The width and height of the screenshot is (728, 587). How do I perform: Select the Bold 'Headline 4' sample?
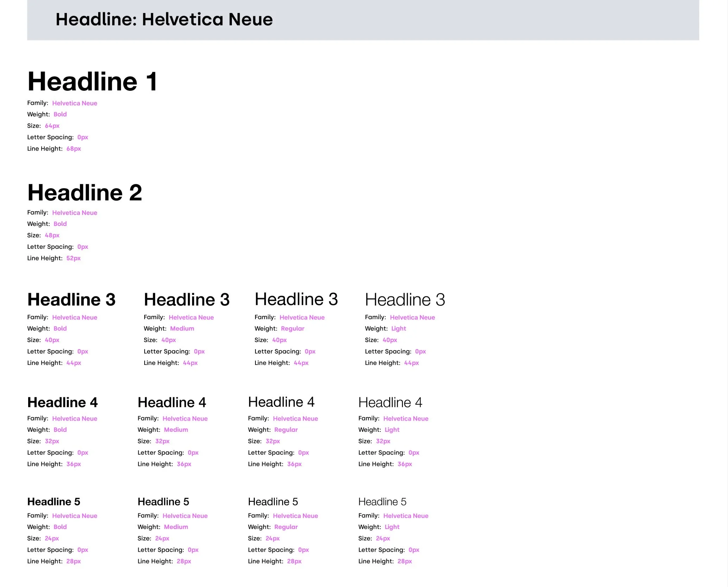[x=63, y=402]
